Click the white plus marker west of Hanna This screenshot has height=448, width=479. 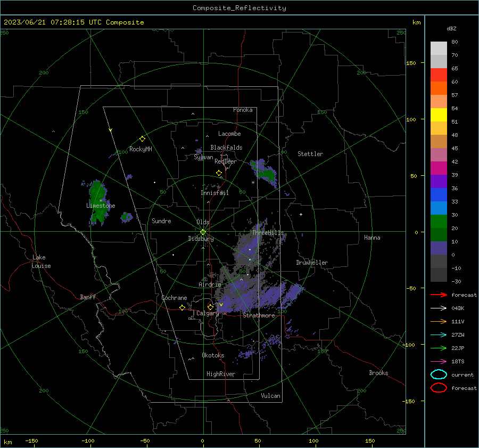point(301,214)
